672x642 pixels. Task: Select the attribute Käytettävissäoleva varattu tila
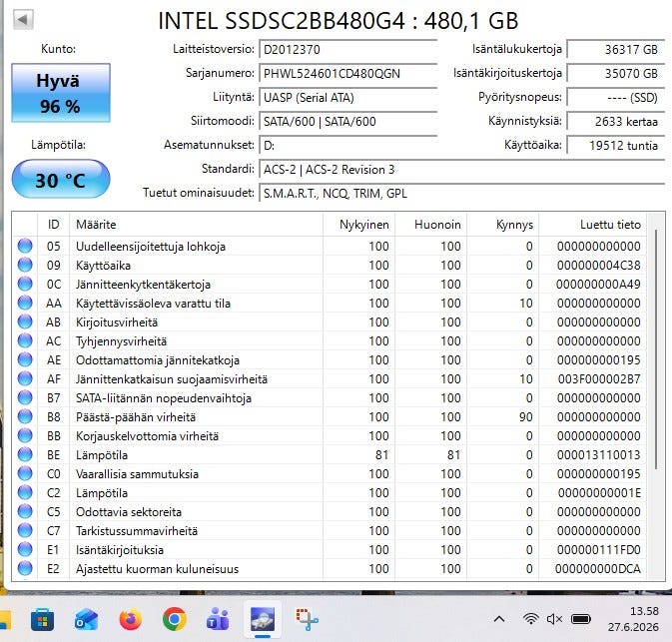153,303
